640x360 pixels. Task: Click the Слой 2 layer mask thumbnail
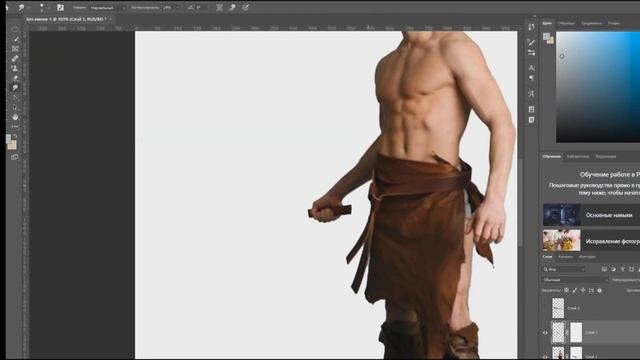click(x=576, y=333)
